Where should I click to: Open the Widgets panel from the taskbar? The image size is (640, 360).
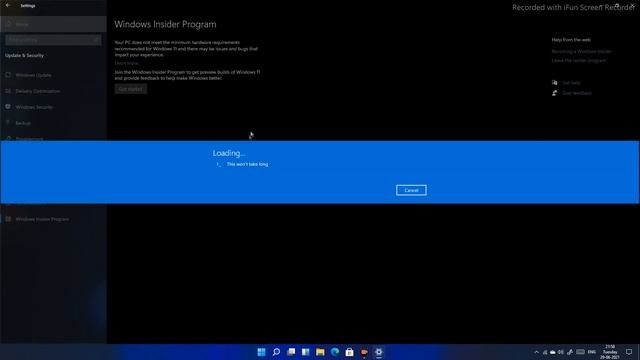[x=306, y=352]
